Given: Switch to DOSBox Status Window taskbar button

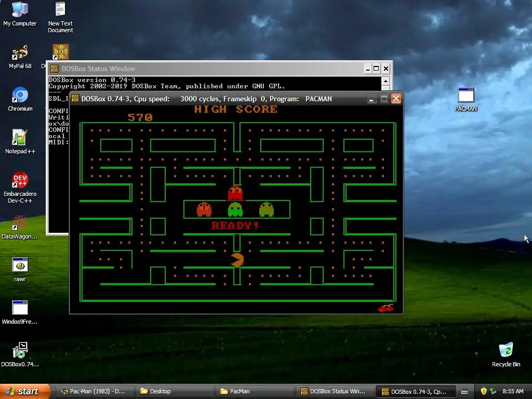Looking at the screenshot, I should tap(335, 391).
